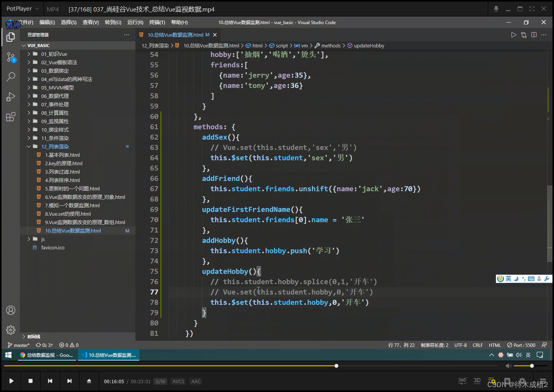This screenshot has height=392, width=554.
Task: Toggle moon mode on IME toolbar
Action: click(x=516, y=279)
